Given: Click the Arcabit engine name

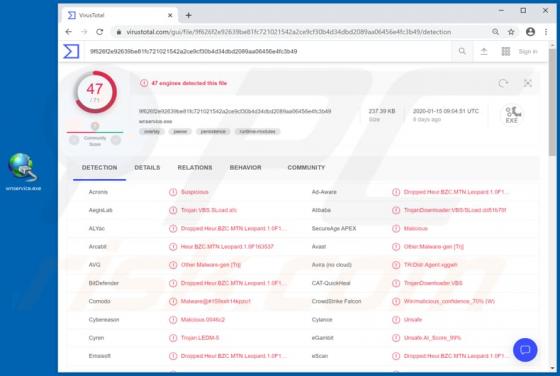Looking at the screenshot, I should tap(98, 247).
